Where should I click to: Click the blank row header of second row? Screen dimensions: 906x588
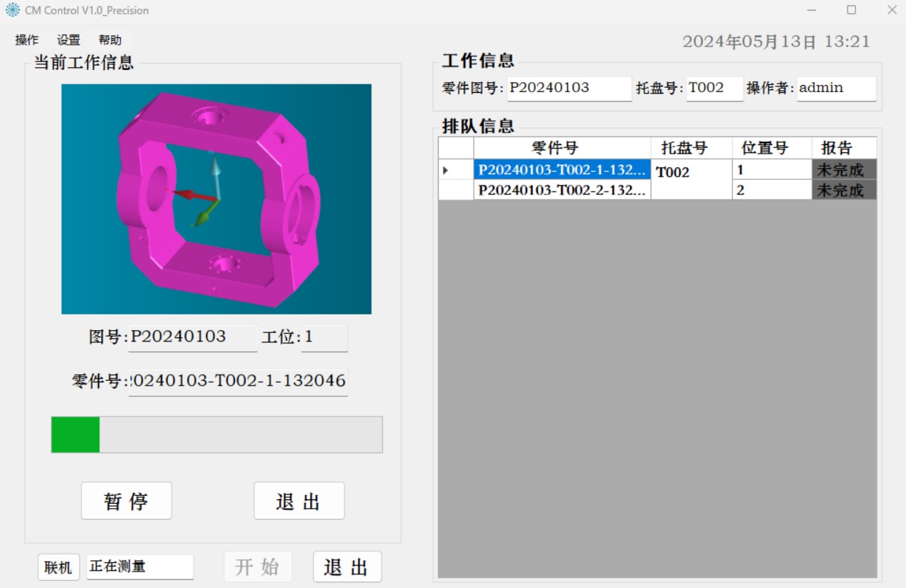[456, 190]
